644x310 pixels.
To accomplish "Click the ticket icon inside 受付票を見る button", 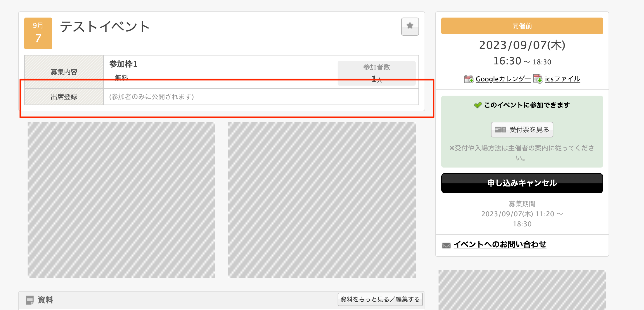I will [500, 129].
